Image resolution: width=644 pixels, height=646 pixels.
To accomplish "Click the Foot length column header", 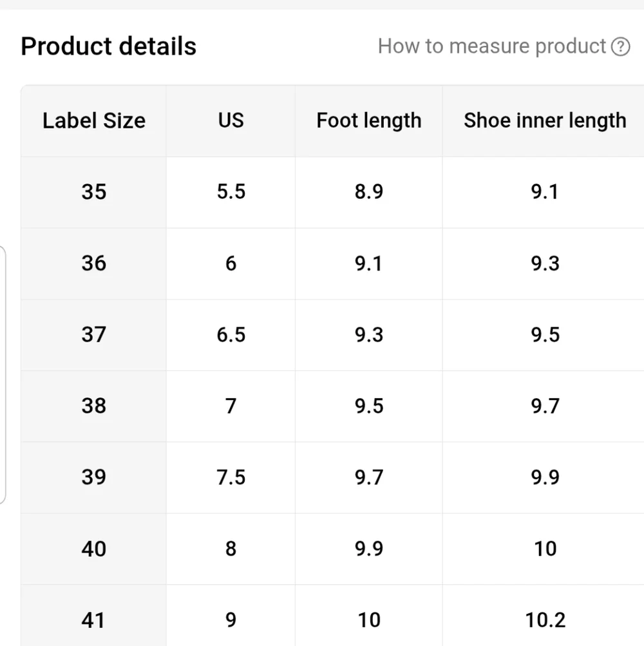I will [x=368, y=120].
